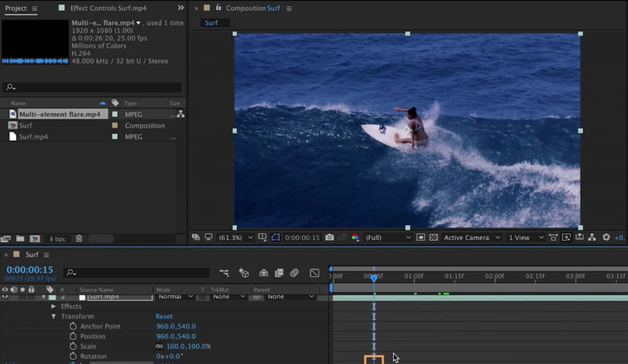Screen dimensions: 628x364
Task: Enable Motion Blur switch in timeline
Action: click(x=294, y=273)
